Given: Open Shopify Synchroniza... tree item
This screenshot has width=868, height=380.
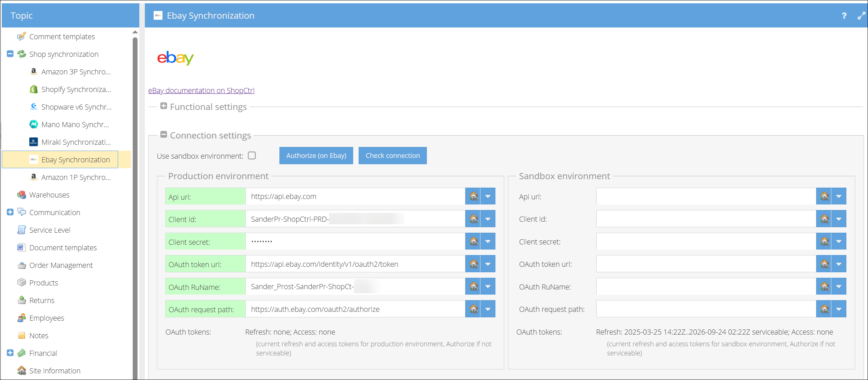Looking at the screenshot, I should click(x=76, y=89).
